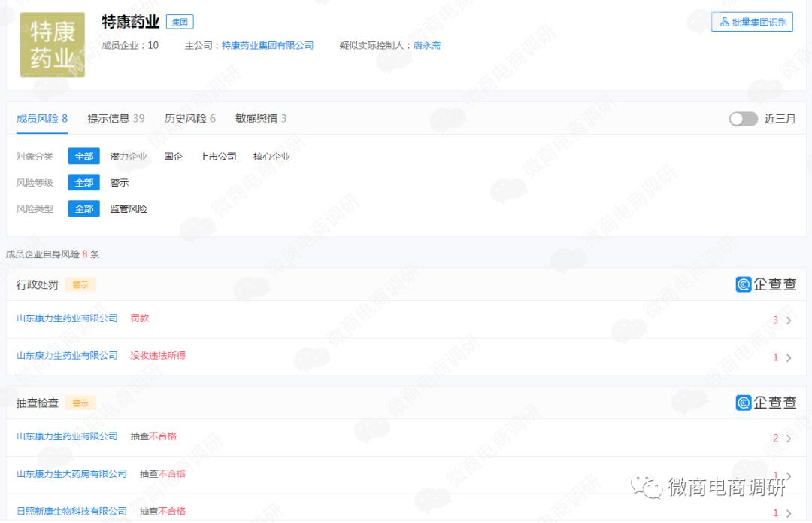Image resolution: width=812 pixels, height=523 pixels.
Task: Open 山东康力生药业有限公司 in the 罚款 row
Action: [x=67, y=318]
